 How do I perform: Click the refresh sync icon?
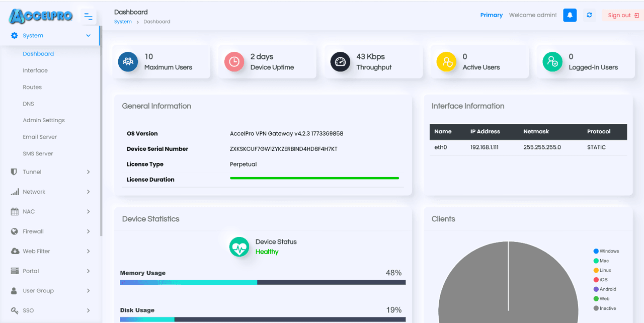(589, 15)
